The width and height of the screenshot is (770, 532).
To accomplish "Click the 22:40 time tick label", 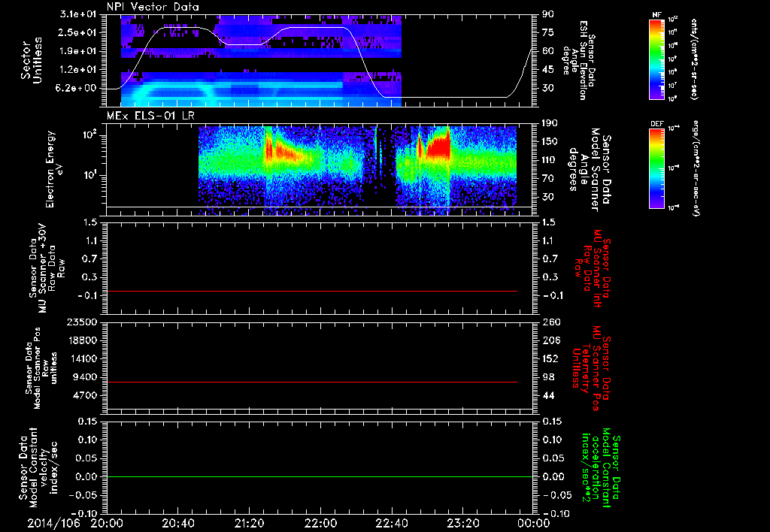I will pyautogui.click(x=391, y=523).
